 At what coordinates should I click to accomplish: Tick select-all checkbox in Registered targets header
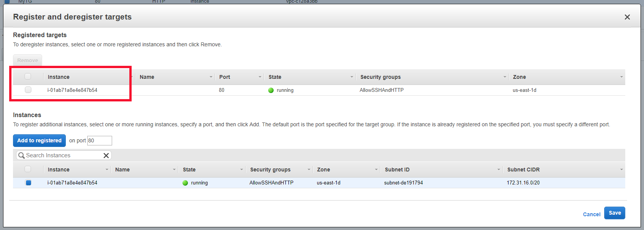(x=28, y=77)
